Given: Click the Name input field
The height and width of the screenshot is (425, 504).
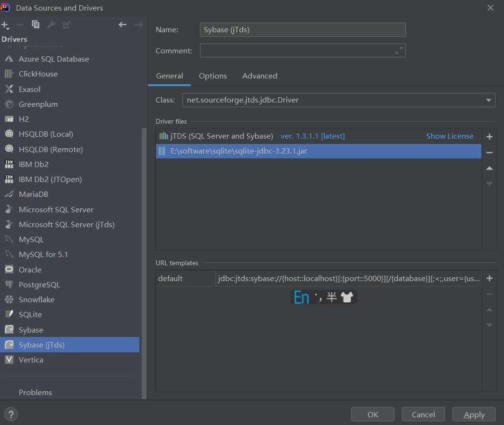Looking at the screenshot, I should (303, 29).
